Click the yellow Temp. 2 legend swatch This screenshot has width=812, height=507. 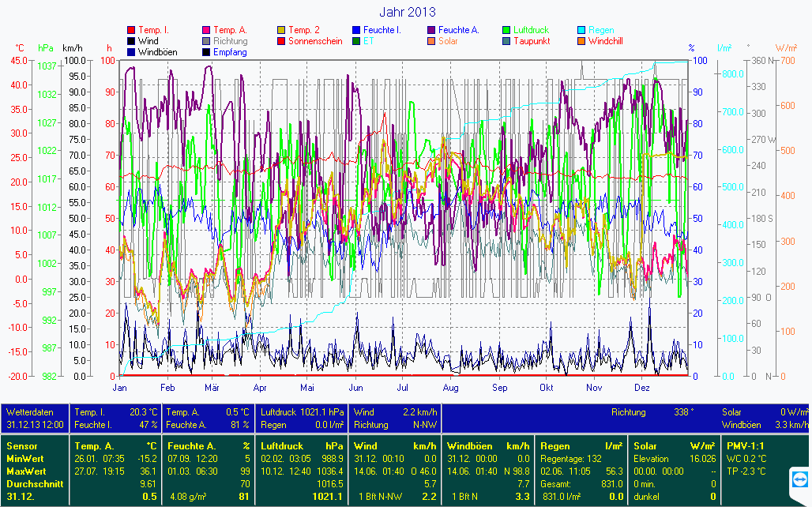coord(281,30)
